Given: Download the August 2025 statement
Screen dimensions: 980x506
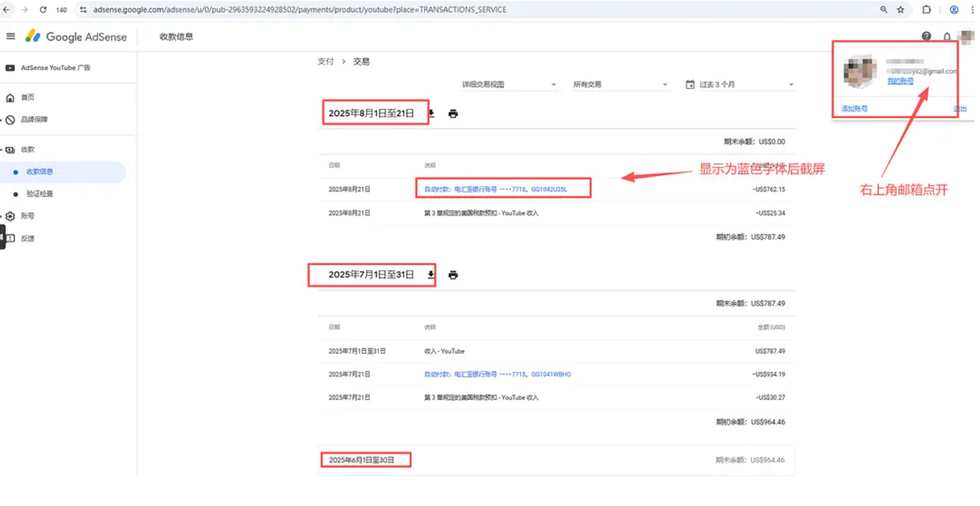Looking at the screenshot, I should coord(432,113).
